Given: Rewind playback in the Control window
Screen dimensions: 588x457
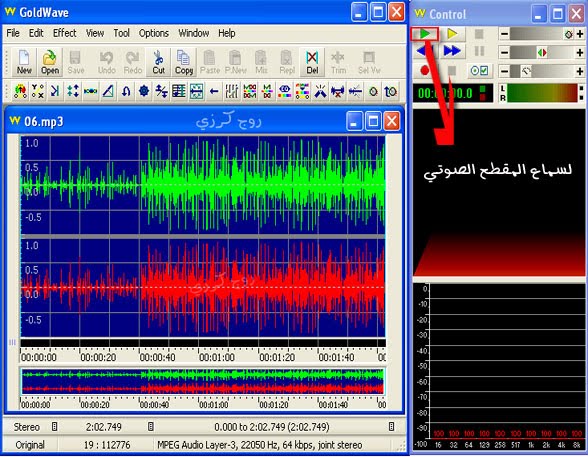Looking at the screenshot, I should point(424,51).
